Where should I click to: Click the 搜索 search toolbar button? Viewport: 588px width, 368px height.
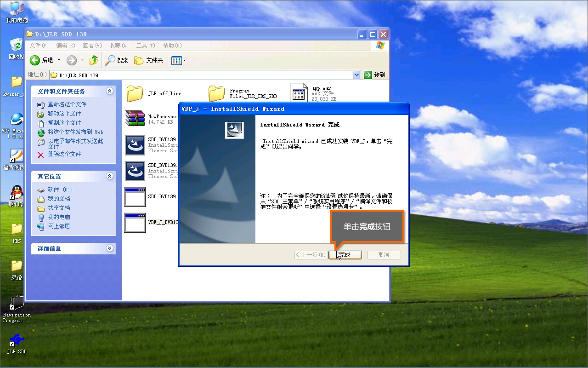point(117,60)
